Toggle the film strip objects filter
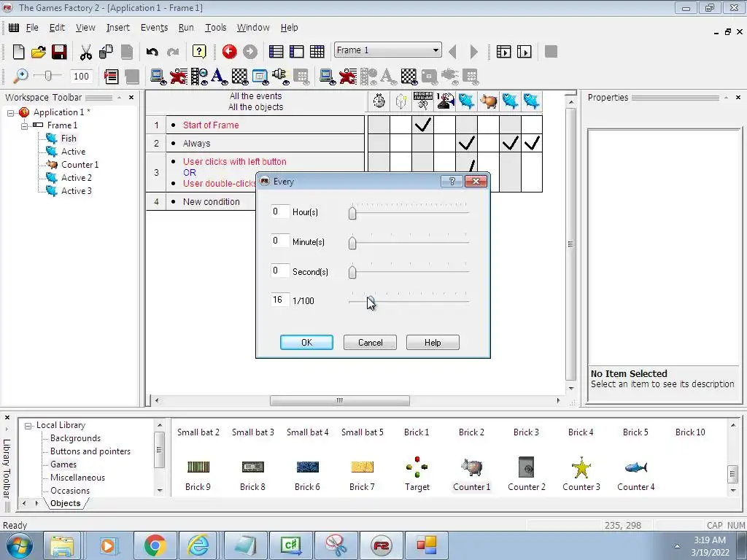 coord(199,76)
